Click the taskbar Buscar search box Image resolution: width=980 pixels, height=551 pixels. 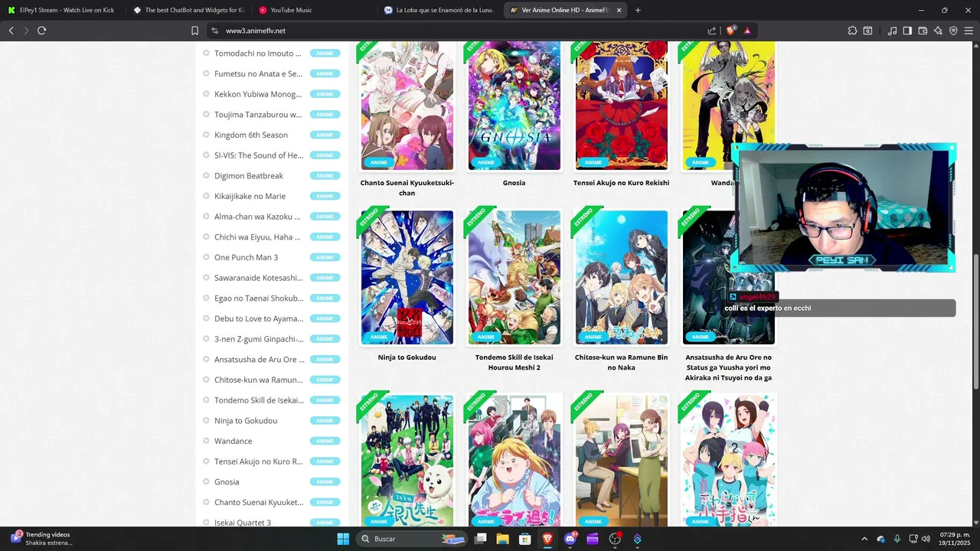(x=413, y=539)
